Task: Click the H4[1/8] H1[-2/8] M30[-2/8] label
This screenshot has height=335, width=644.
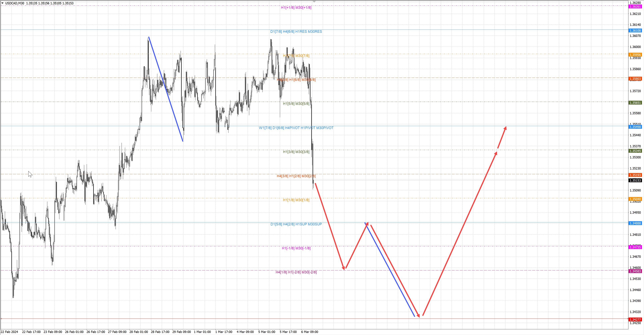Action: click(x=296, y=272)
